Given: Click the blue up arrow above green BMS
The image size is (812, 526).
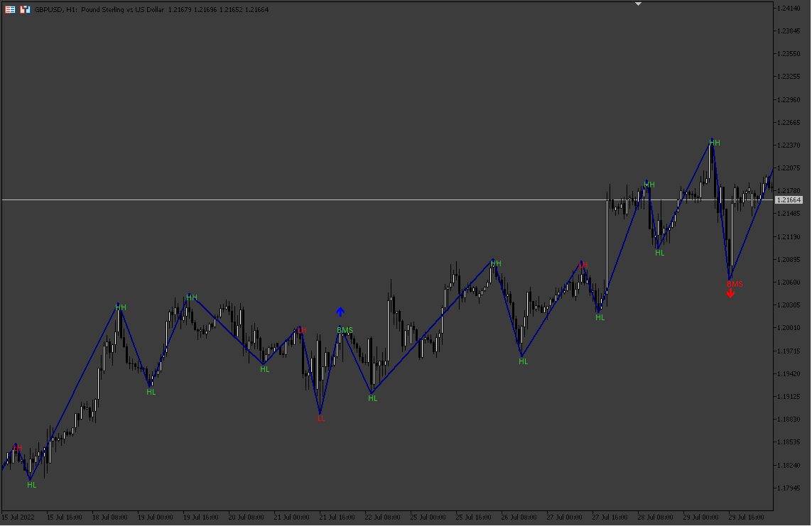Looking at the screenshot, I should (x=340, y=312).
